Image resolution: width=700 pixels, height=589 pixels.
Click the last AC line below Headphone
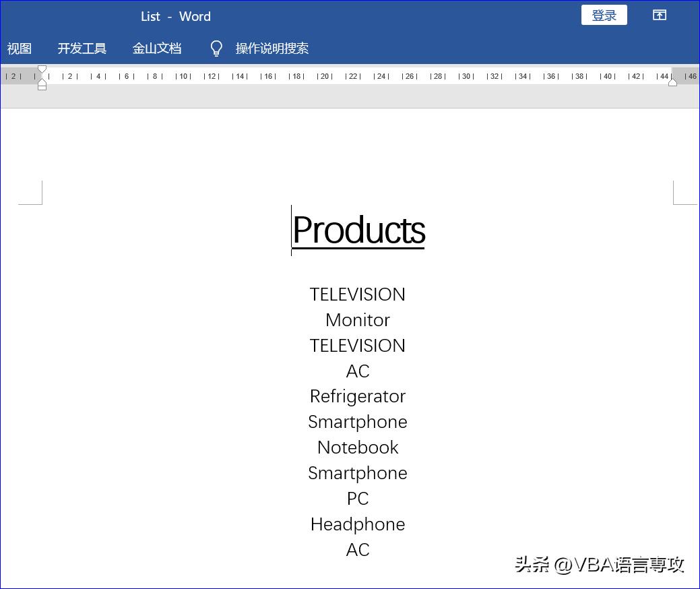(x=358, y=550)
